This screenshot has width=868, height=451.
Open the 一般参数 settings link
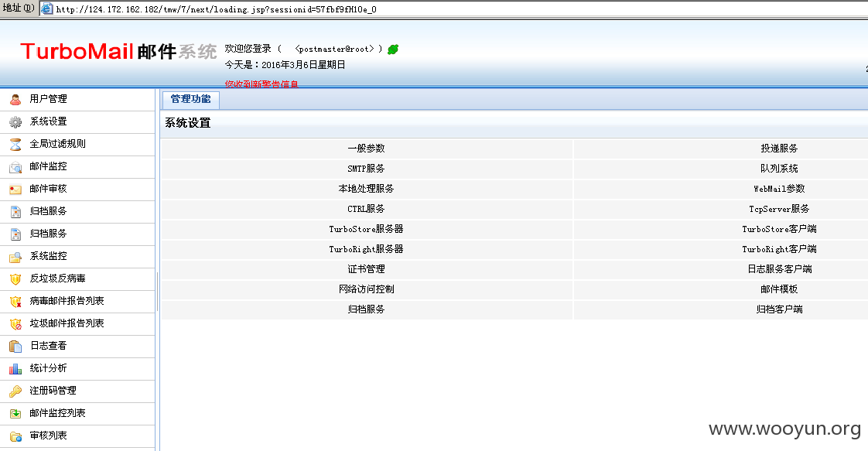point(366,149)
